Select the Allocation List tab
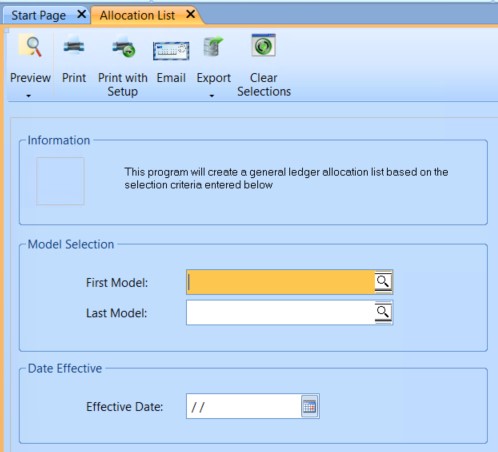 [x=137, y=15]
